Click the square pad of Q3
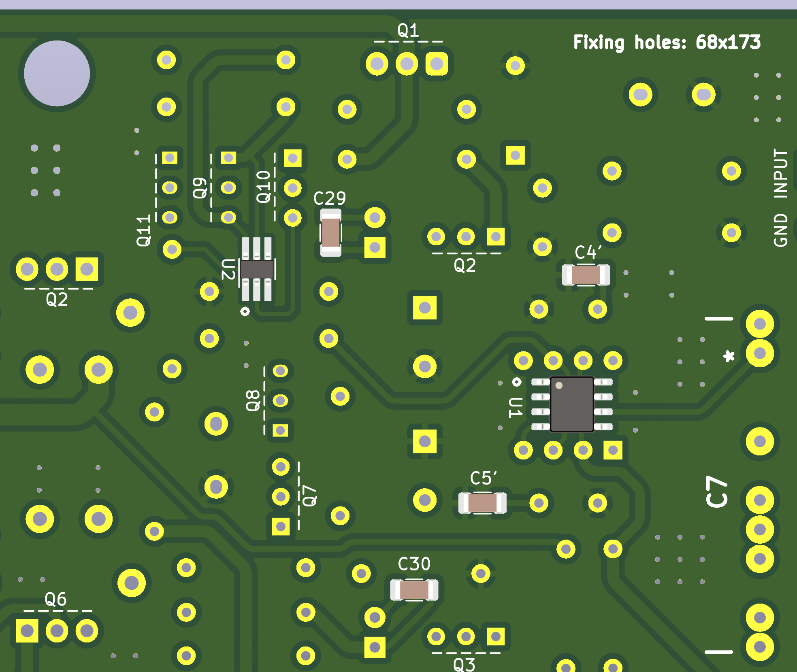797x672 pixels. click(x=496, y=636)
